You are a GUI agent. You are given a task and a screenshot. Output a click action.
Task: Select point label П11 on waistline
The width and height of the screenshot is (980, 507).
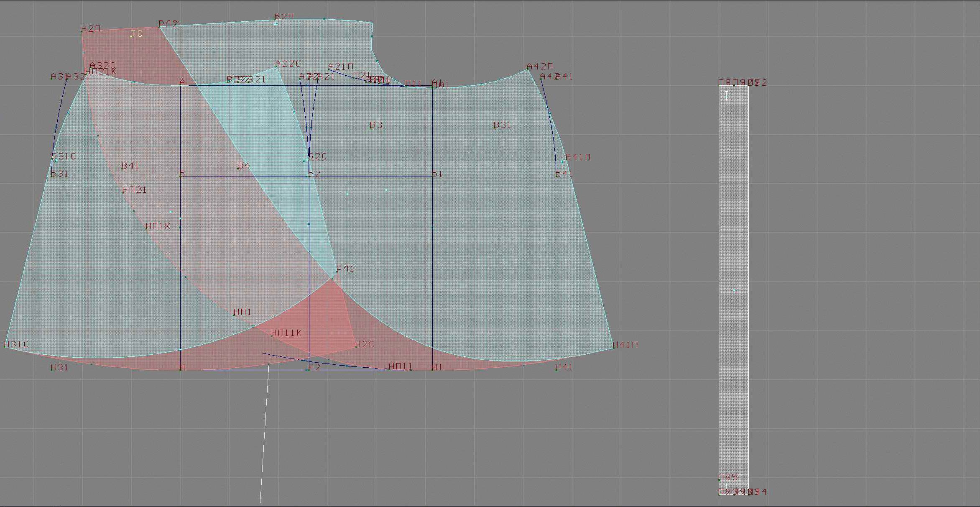tap(413, 84)
